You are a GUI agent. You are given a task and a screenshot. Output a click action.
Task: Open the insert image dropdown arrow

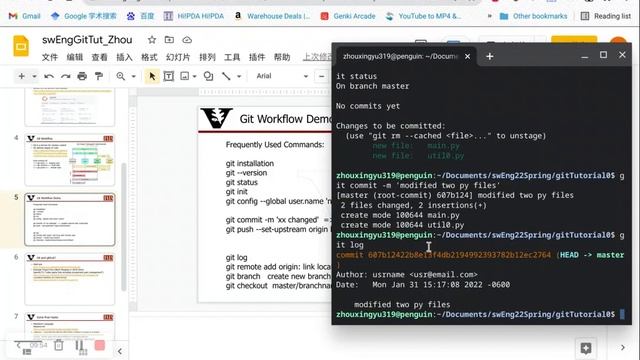pos(195,76)
